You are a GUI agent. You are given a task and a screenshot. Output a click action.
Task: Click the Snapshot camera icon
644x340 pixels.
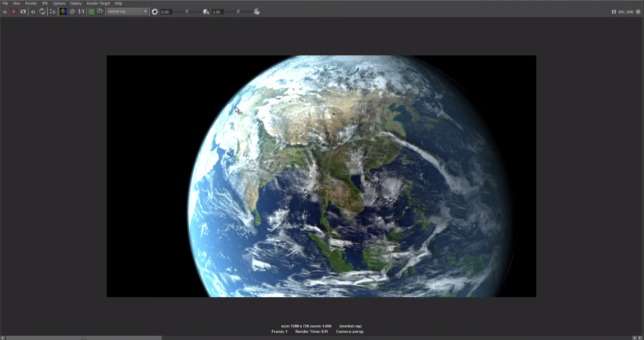click(x=23, y=12)
